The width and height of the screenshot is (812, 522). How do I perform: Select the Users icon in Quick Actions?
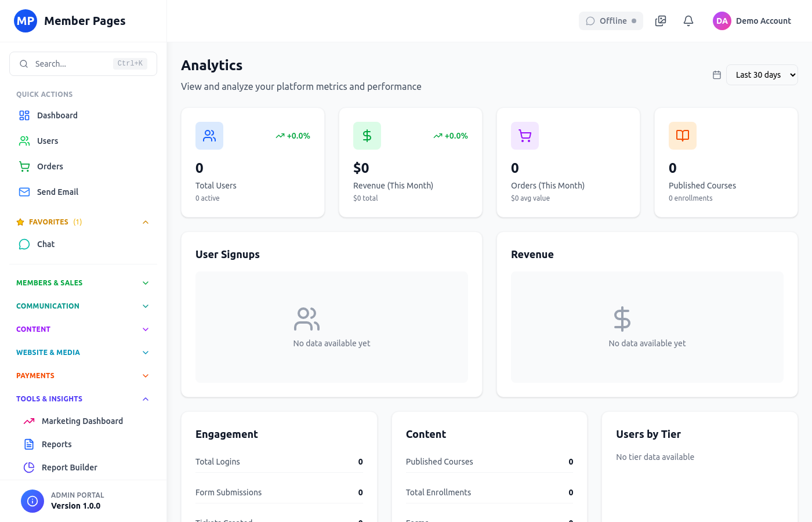[24, 140]
